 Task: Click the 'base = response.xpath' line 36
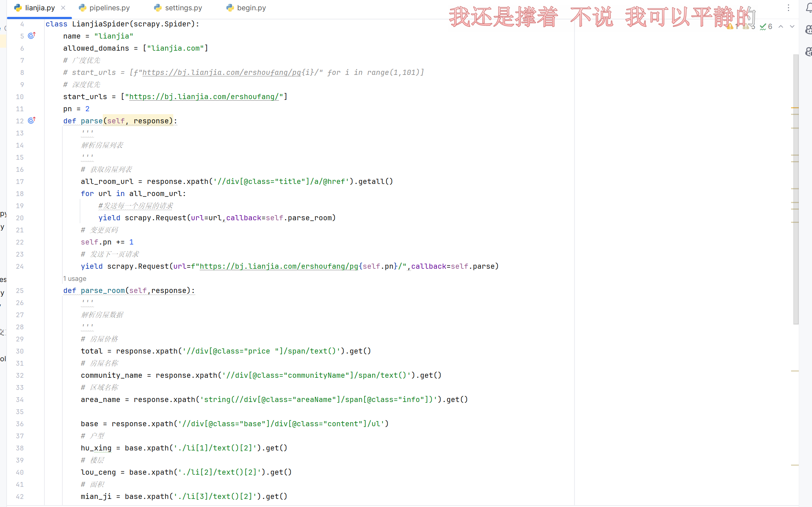coord(235,424)
